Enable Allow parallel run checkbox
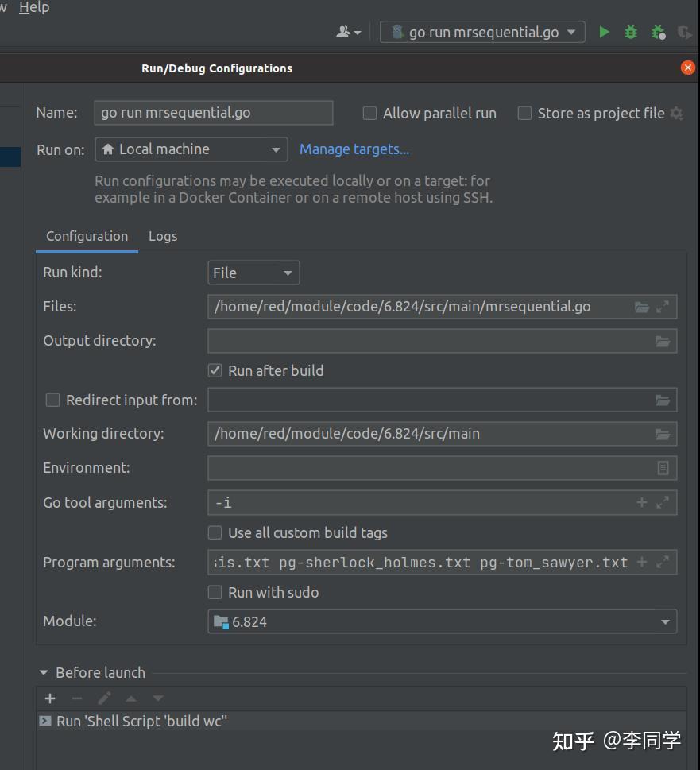Screen dimensions: 700x770 (369, 114)
